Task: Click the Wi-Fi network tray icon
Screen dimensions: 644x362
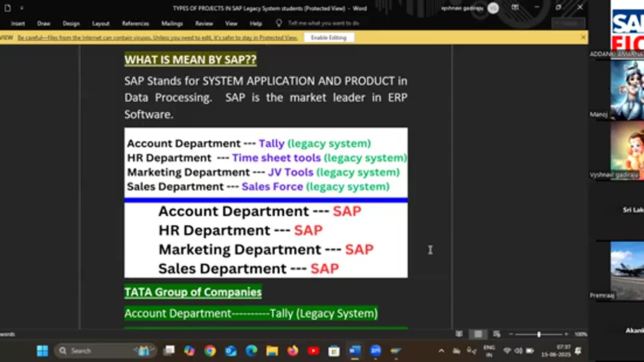Action: click(x=507, y=351)
